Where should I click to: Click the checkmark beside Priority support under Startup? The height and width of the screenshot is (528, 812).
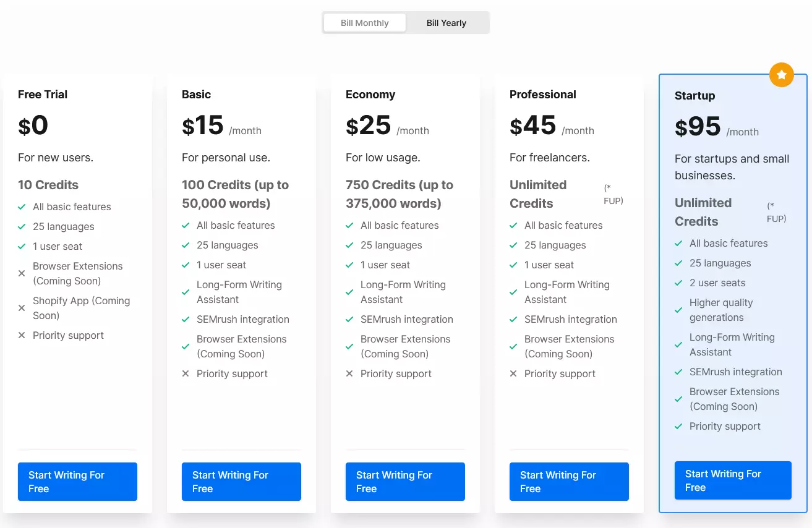click(679, 426)
